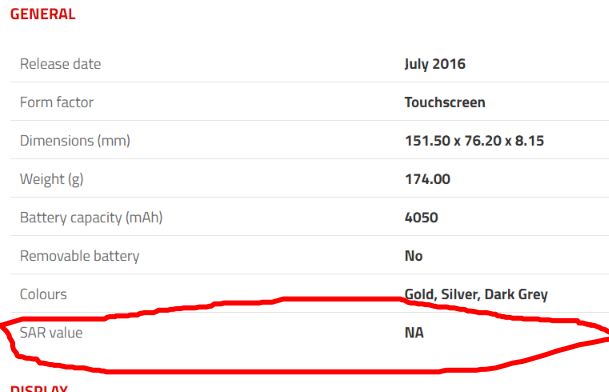This screenshot has height=392, width=609.
Task: Click the NA value for SAR
Action: pyautogui.click(x=414, y=333)
